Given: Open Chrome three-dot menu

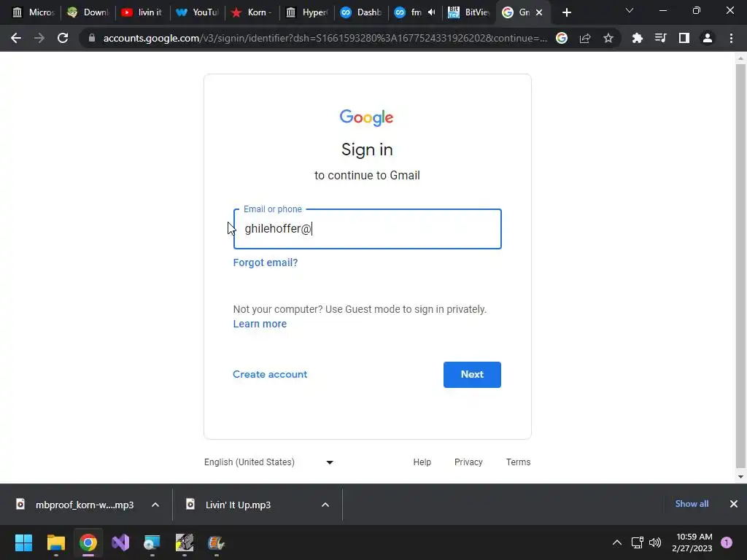Looking at the screenshot, I should [731, 38].
